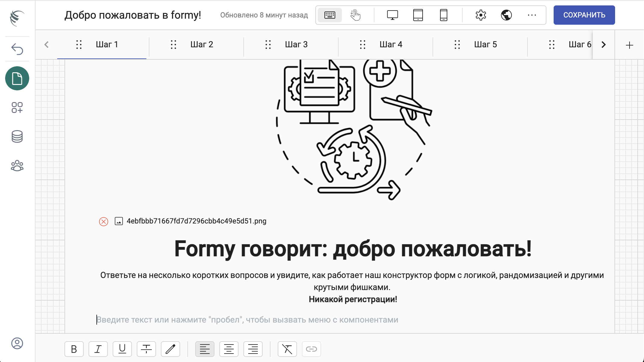The height and width of the screenshot is (362, 644).
Task: Open the database sidebar icon
Action: (x=17, y=136)
